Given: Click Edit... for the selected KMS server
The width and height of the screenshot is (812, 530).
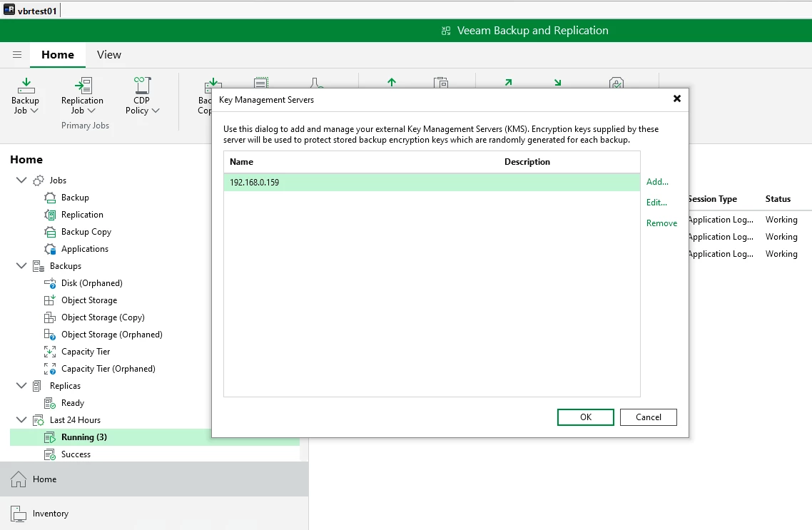Looking at the screenshot, I should (x=656, y=203).
